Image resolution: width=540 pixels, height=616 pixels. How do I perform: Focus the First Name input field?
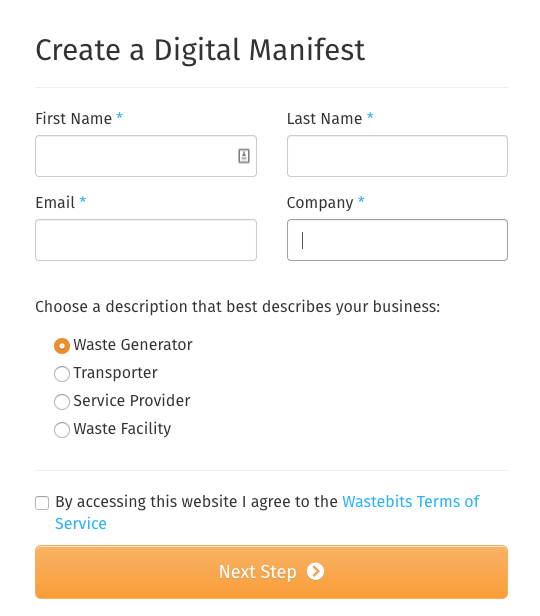pyautogui.click(x=146, y=156)
